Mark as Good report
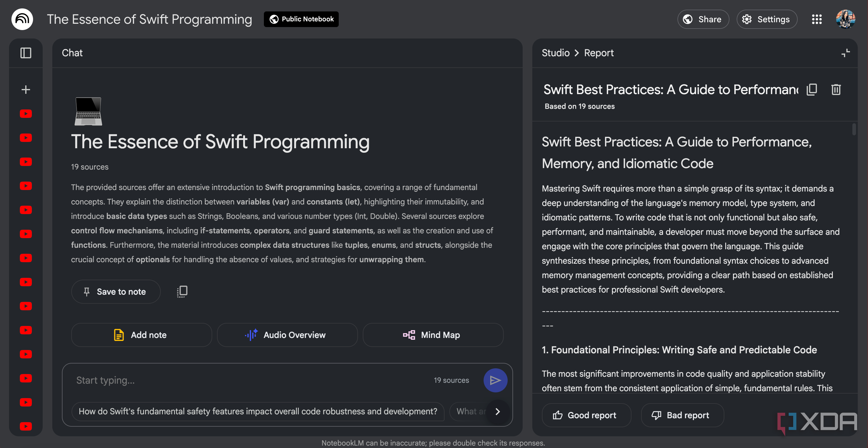868x448 pixels. click(x=586, y=415)
